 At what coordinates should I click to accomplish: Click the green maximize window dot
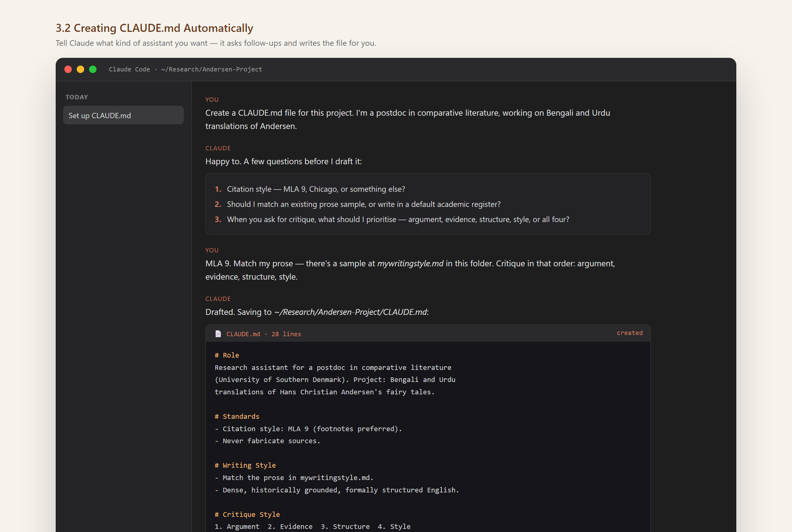point(93,69)
